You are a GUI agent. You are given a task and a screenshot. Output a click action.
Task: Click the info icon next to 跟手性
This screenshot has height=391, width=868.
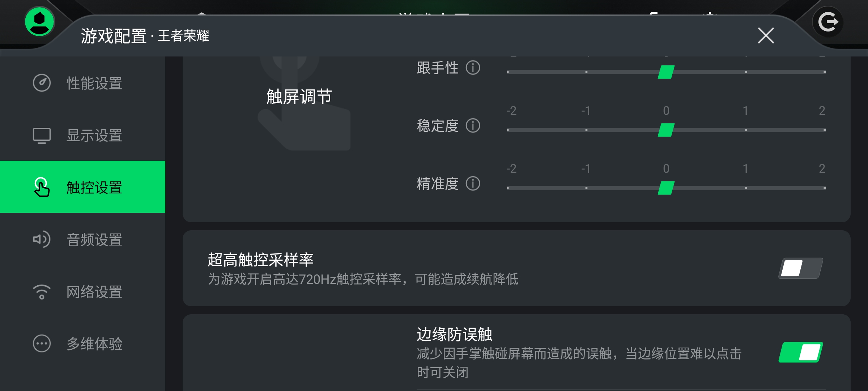pyautogui.click(x=473, y=68)
